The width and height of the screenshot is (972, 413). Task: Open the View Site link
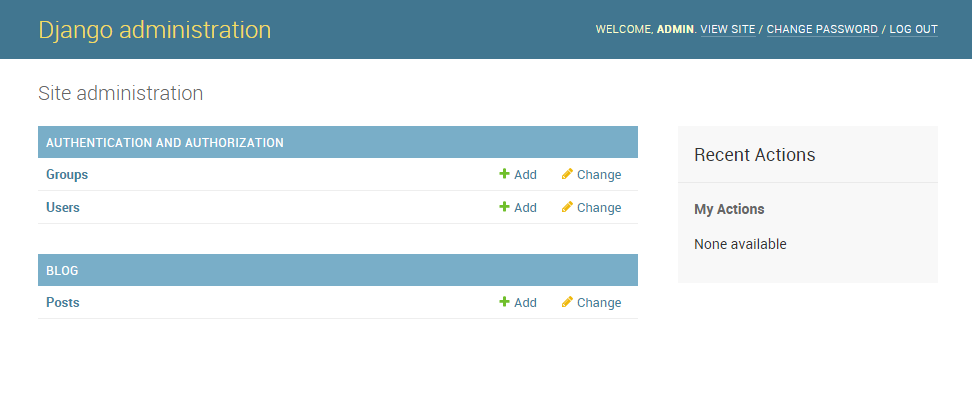[x=728, y=30]
